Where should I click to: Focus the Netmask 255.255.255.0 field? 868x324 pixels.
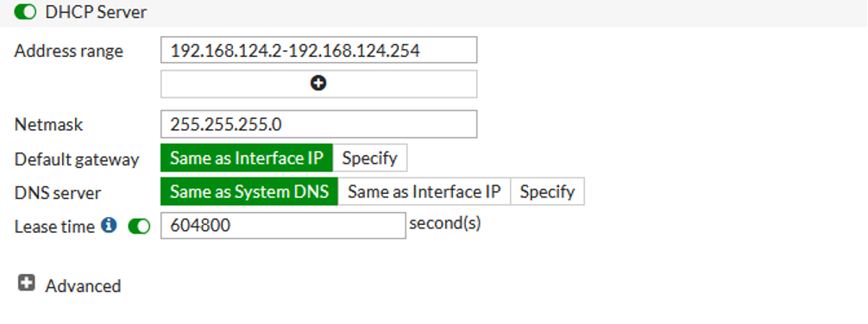(318, 124)
